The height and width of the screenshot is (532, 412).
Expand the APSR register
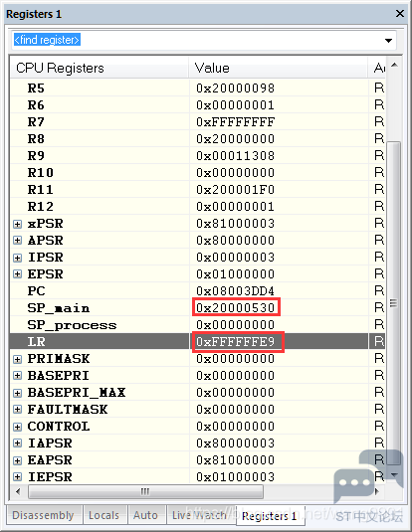point(17,241)
